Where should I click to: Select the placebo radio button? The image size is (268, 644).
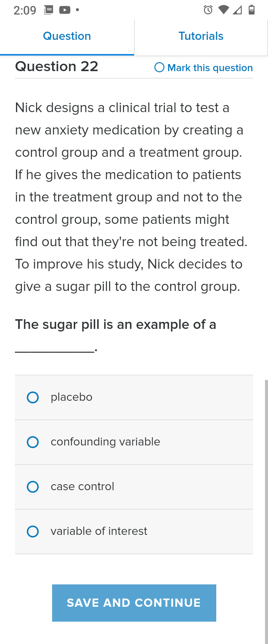[33, 397]
